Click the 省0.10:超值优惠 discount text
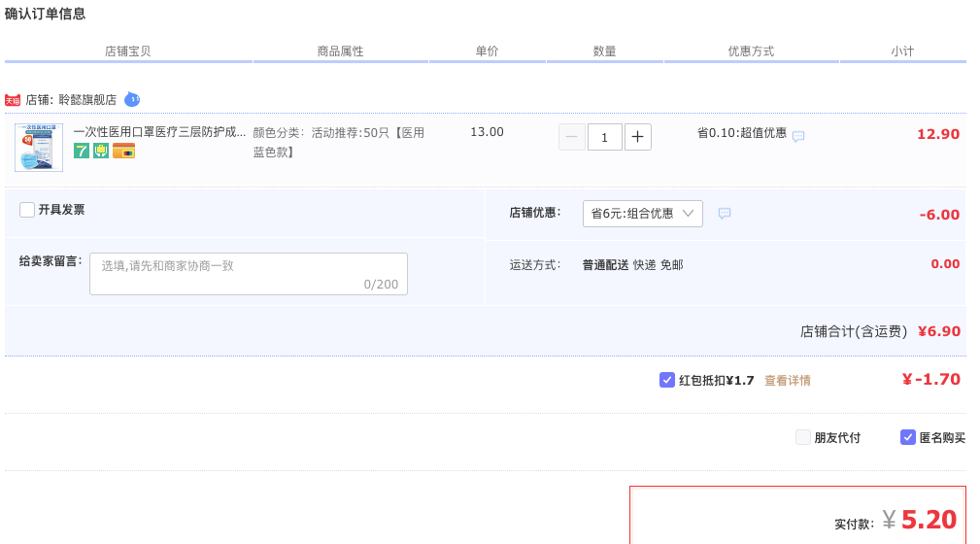This screenshot has height=544, width=980. point(742,132)
